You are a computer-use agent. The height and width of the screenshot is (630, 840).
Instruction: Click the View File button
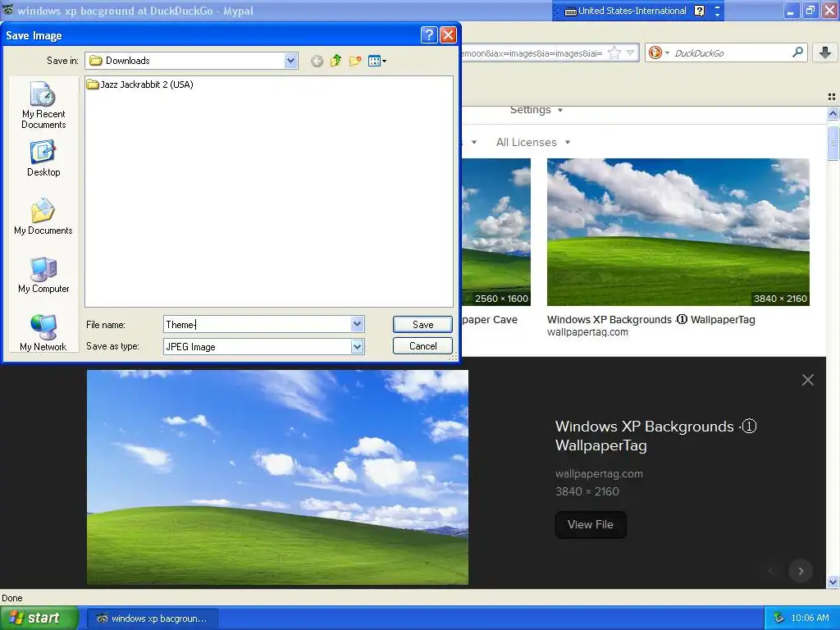(591, 524)
